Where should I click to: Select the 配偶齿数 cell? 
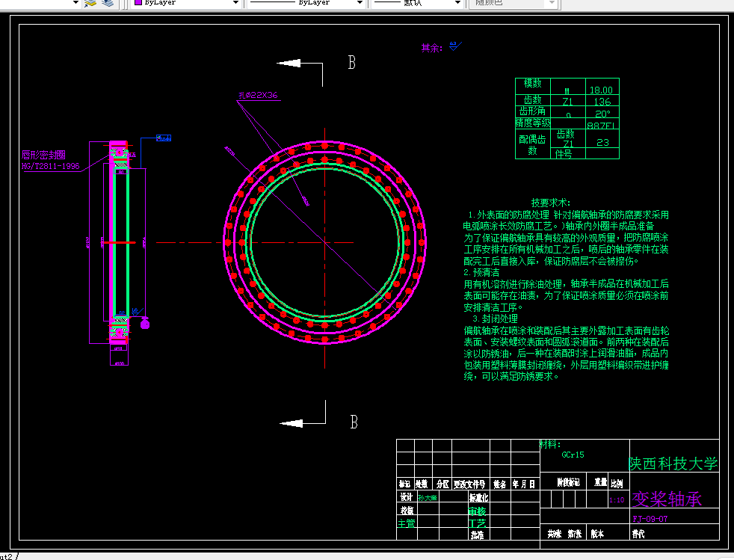tap(533, 145)
